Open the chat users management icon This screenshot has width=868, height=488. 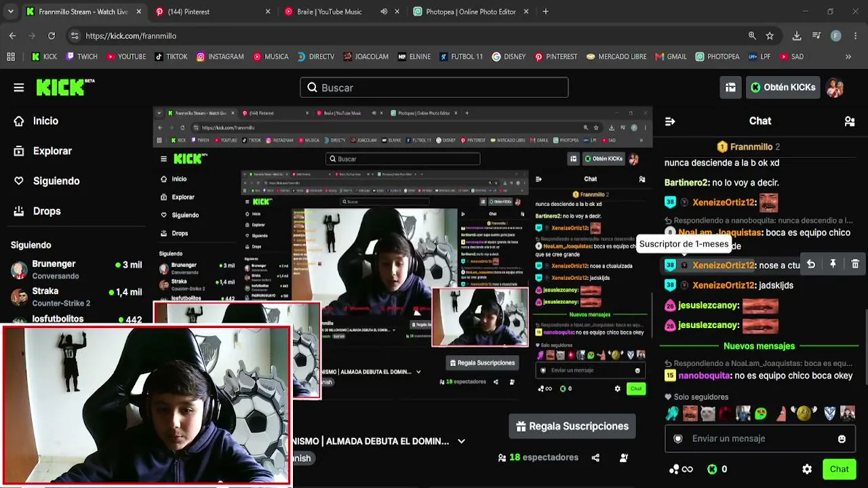click(x=850, y=121)
